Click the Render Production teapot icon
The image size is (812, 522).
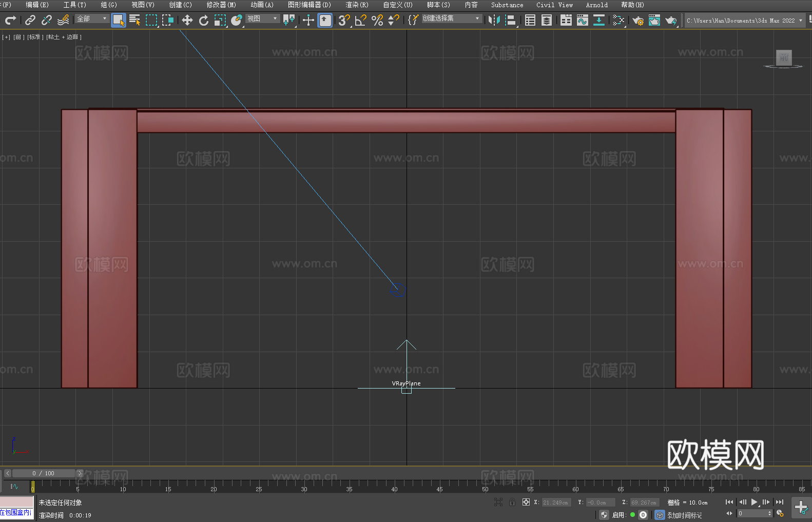[671, 20]
